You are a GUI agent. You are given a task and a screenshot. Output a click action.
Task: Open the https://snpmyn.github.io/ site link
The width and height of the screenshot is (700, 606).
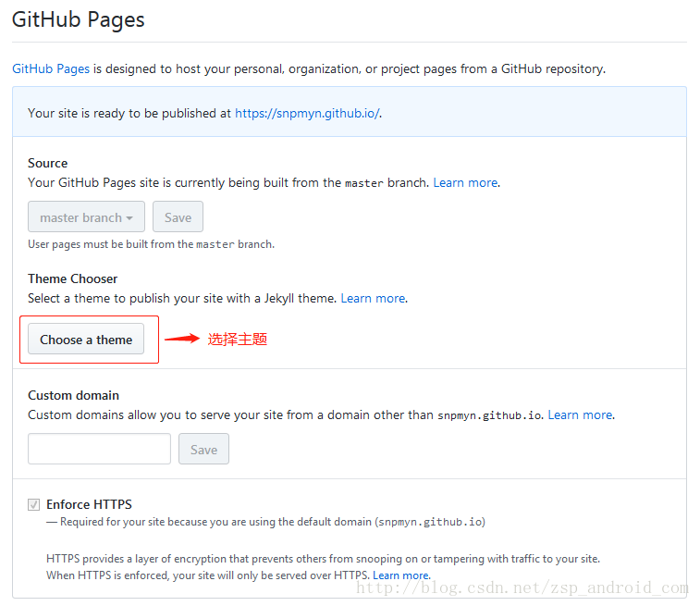307,114
